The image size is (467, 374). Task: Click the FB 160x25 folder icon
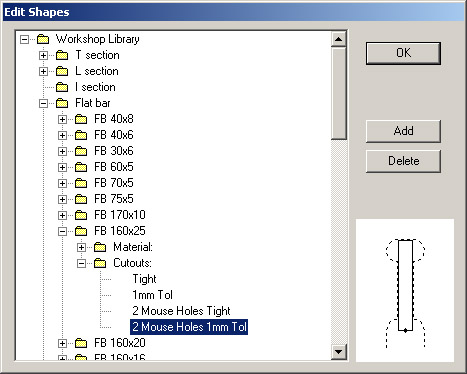pyautogui.click(x=81, y=231)
